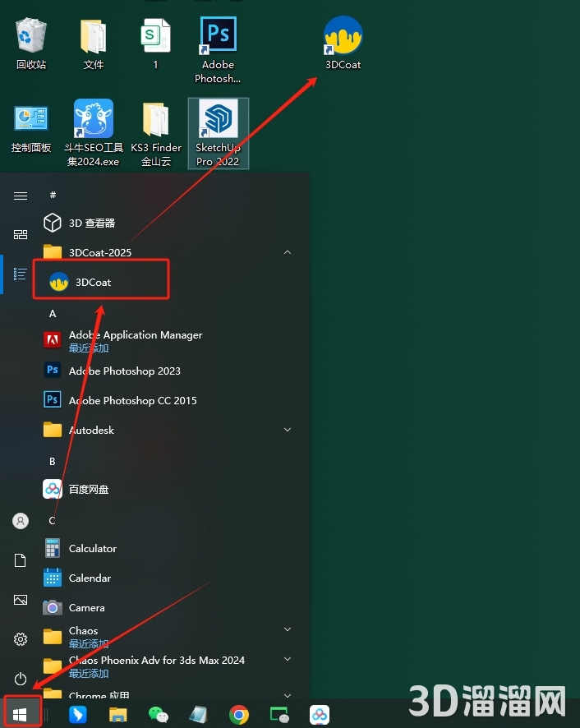
Task: Open the Power options icon
Action: coord(21,679)
